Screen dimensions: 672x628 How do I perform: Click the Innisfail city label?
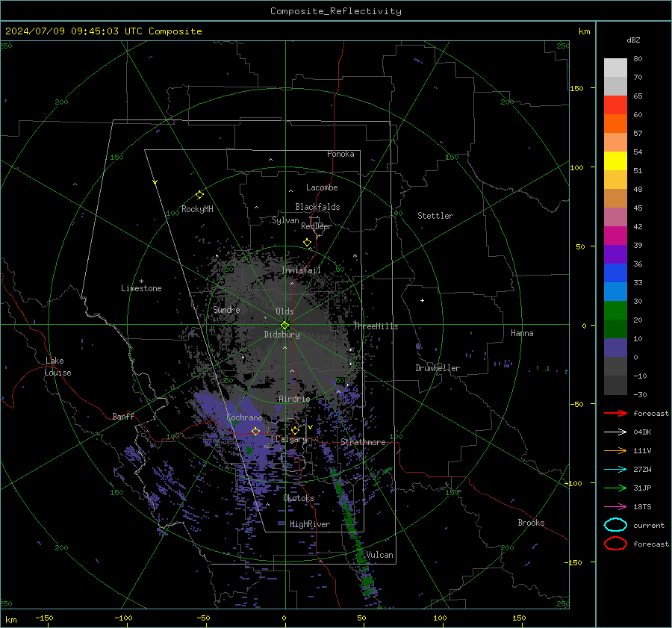point(301,270)
